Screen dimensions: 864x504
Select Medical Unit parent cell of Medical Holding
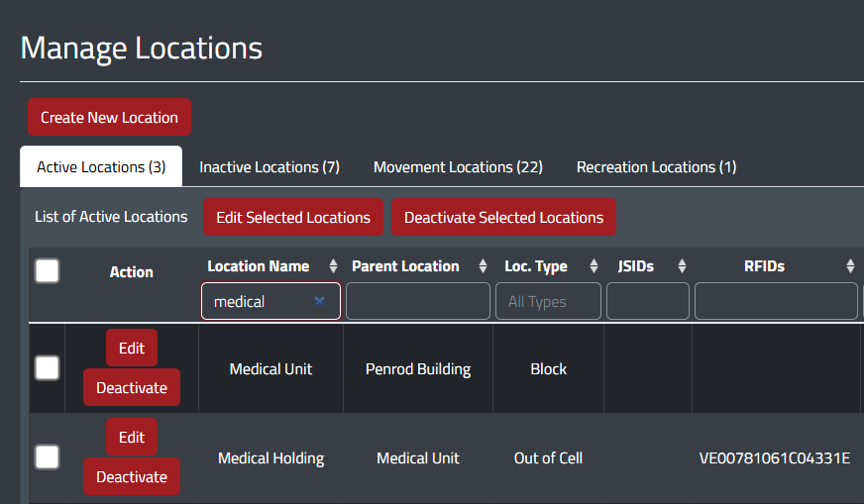pyautogui.click(x=418, y=458)
